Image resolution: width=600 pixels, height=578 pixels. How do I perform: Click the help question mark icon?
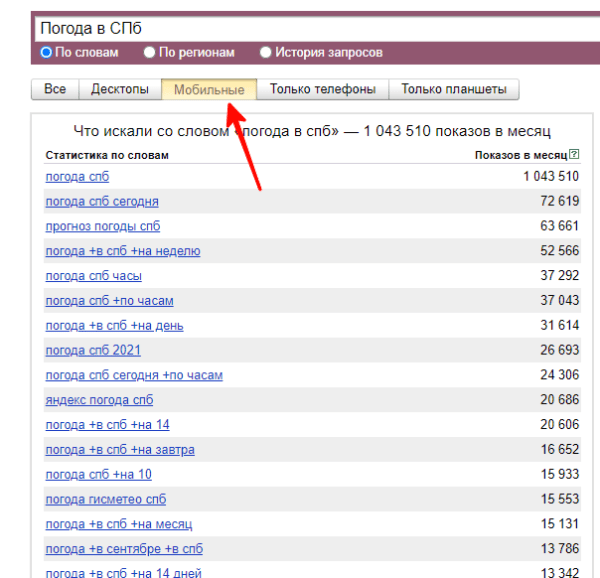pos(574,155)
